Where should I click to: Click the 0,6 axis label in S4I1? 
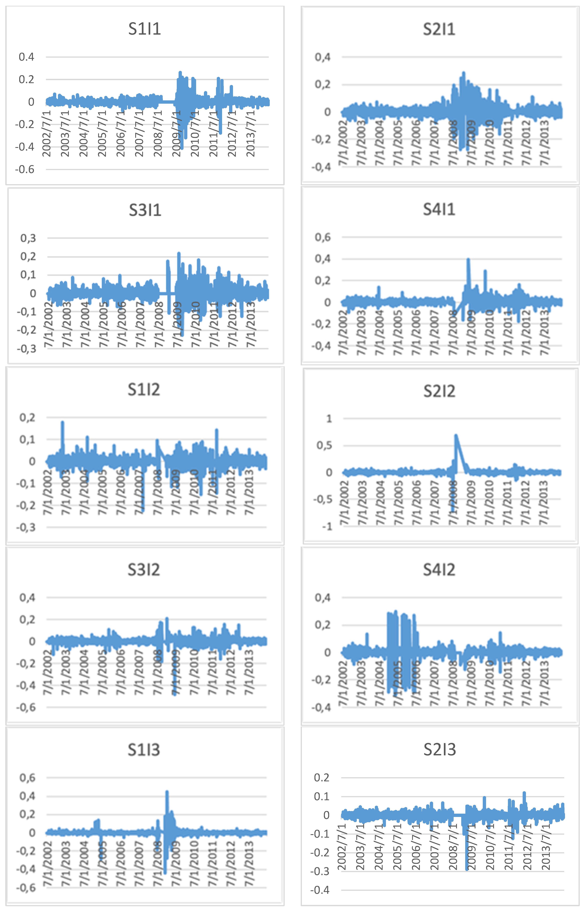[x=323, y=237]
